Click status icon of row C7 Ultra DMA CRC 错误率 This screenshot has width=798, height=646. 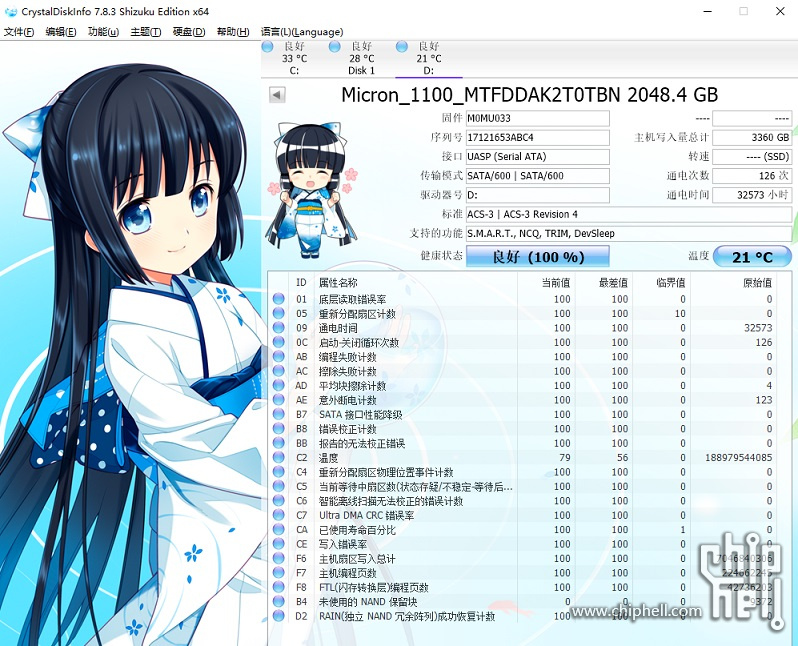[278, 515]
